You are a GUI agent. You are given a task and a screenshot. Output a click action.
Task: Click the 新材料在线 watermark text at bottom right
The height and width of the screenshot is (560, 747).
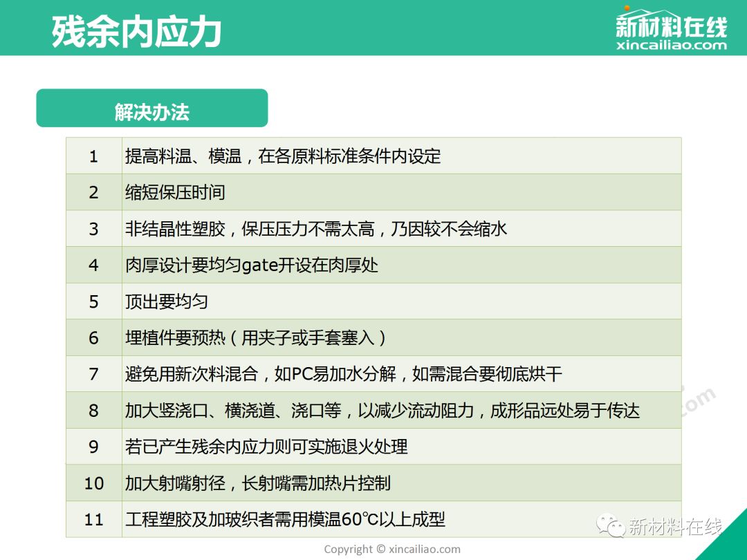[x=675, y=526]
